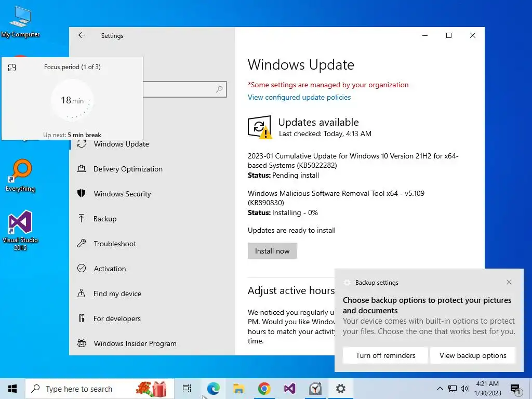
Task: Click the Activation checkmark icon
Action: point(82,268)
